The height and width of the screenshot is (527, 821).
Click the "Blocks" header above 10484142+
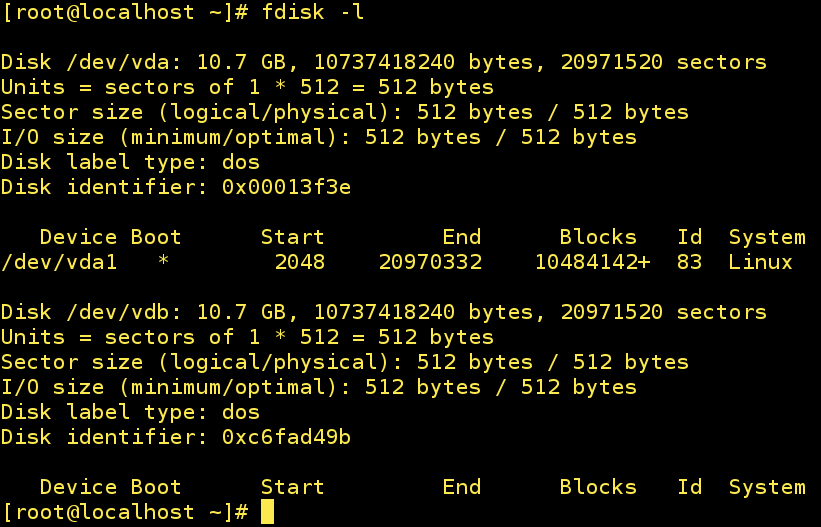point(598,237)
